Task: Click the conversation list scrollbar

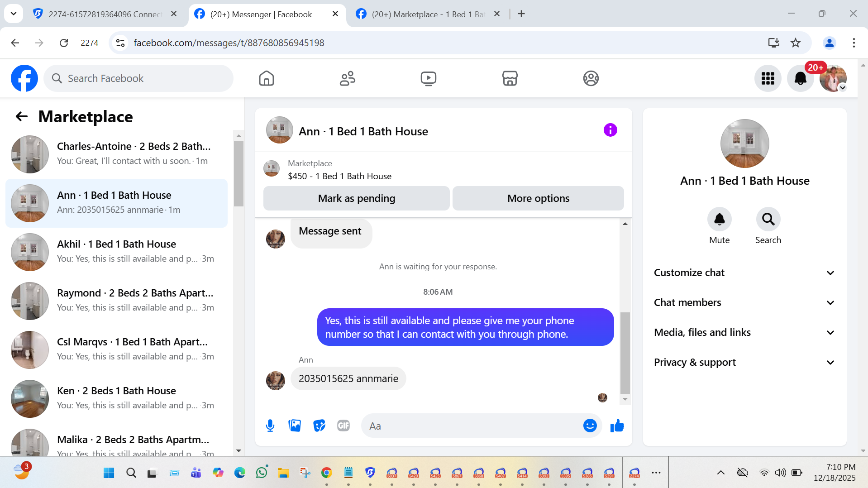Action: click(239, 174)
